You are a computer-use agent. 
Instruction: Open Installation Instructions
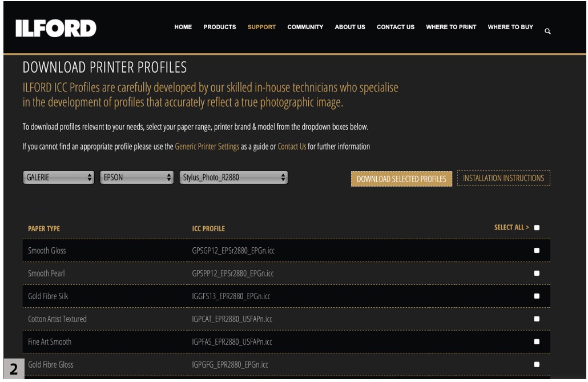(x=504, y=178)
